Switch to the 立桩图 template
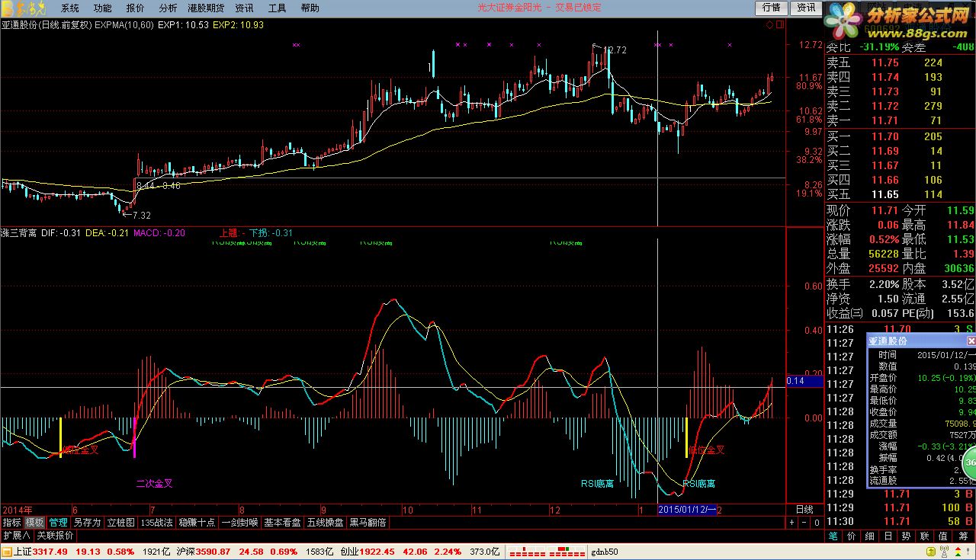Screen dimensions: 976x560 pos(121,523)
